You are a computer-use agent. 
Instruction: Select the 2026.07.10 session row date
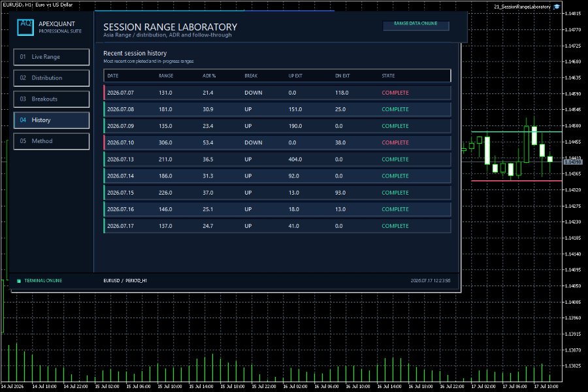(x=120, y=142)
